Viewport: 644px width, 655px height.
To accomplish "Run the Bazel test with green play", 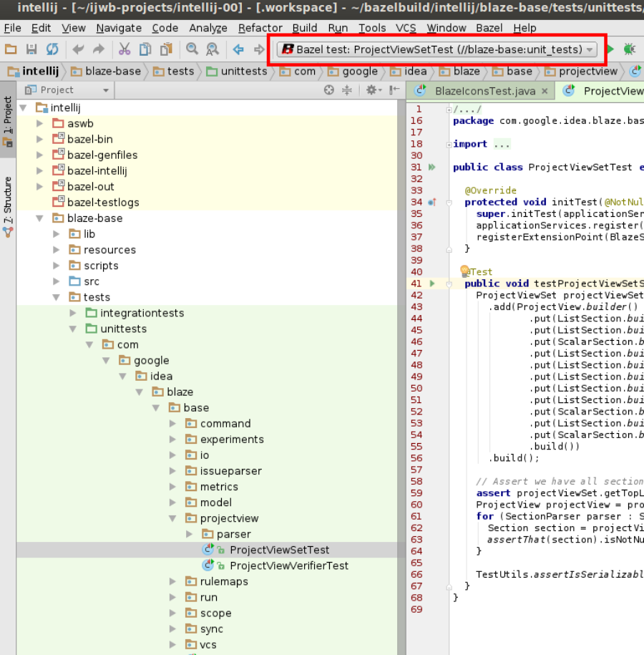I will pyautogui.click(x=610, y=49).
